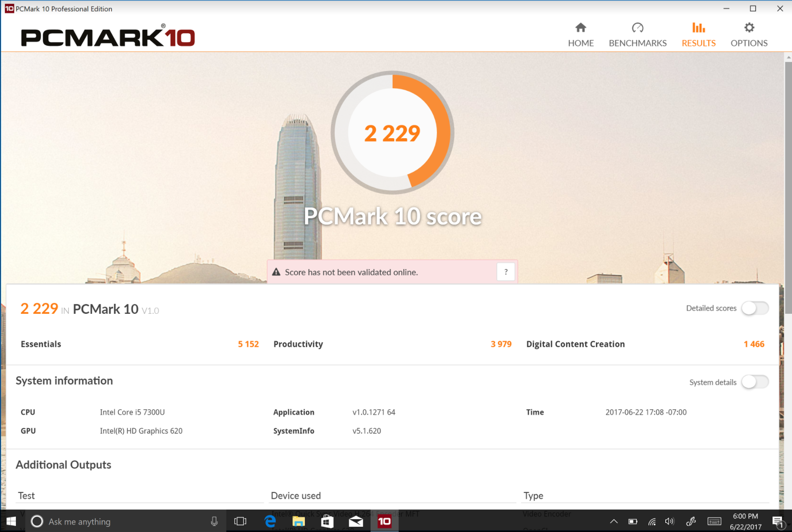Open the Mail app from the taskbar
Image resolution: width=792 pixels, height=532 pixels.
coord(356,521)
